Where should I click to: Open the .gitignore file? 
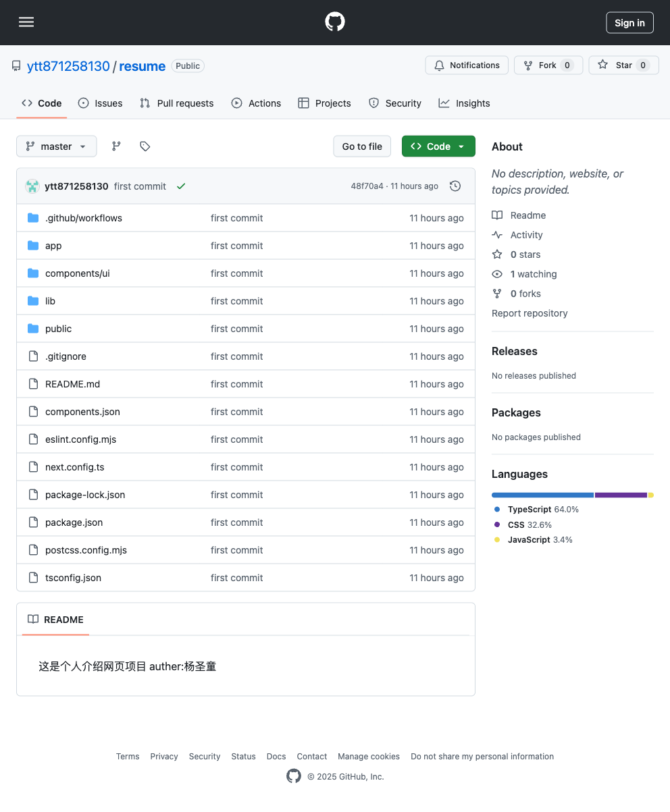coord(66,356)
